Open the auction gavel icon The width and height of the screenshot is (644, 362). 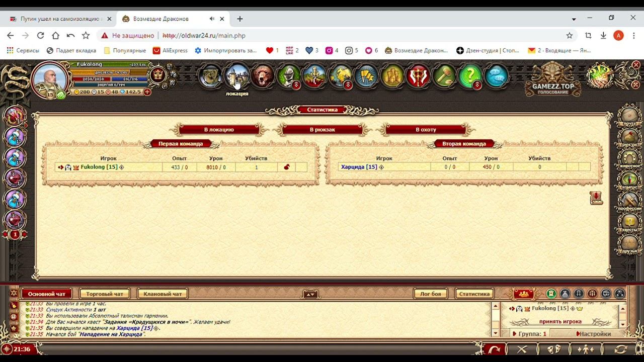444,76
